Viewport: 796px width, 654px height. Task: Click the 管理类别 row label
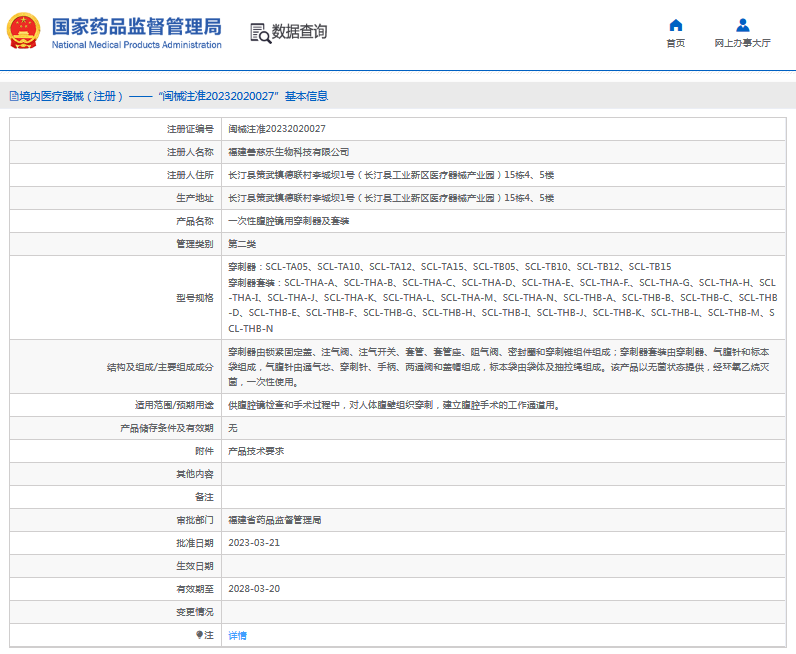click(195, 244)
